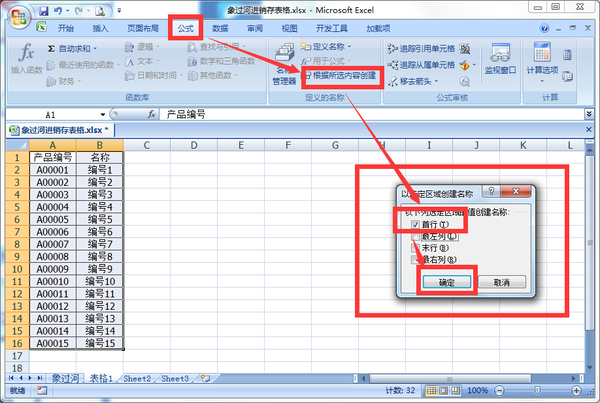
Task: Click the Insert Function (插入函数) icon
Action: (x=27, y=58)
